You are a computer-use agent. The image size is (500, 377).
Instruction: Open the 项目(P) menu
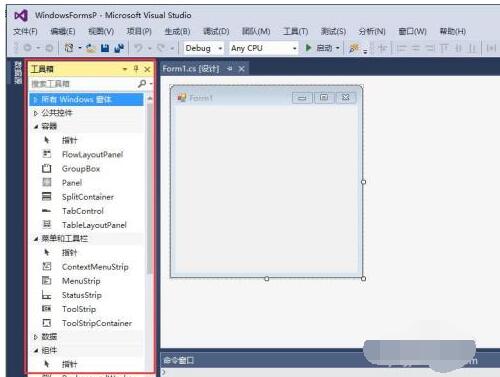pos(139,31)
